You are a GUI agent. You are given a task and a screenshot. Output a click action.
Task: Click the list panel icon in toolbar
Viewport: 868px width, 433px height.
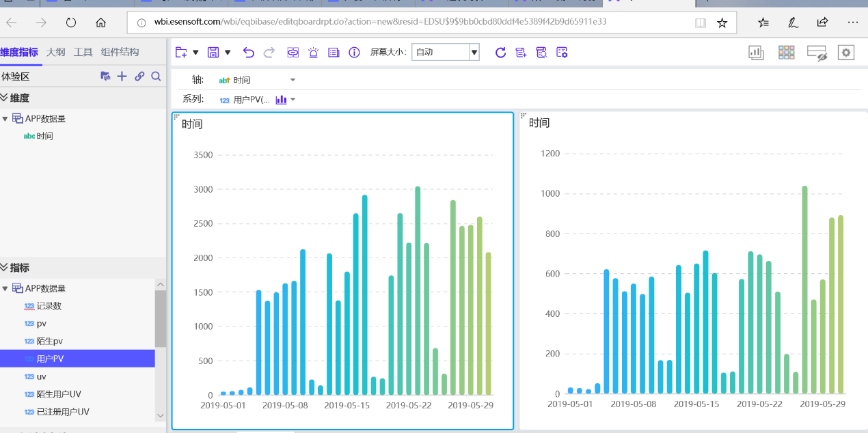(x=334, y=53)
